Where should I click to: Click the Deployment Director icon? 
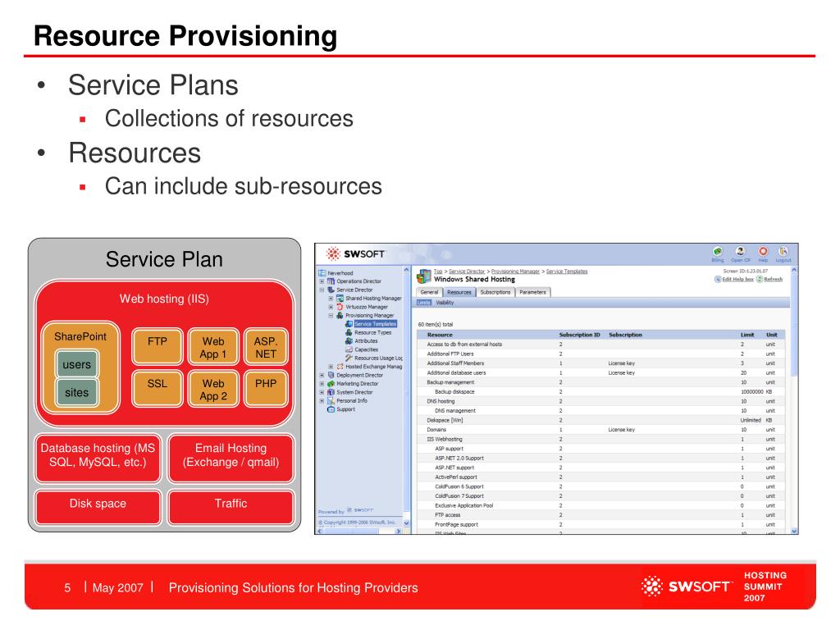331,375
